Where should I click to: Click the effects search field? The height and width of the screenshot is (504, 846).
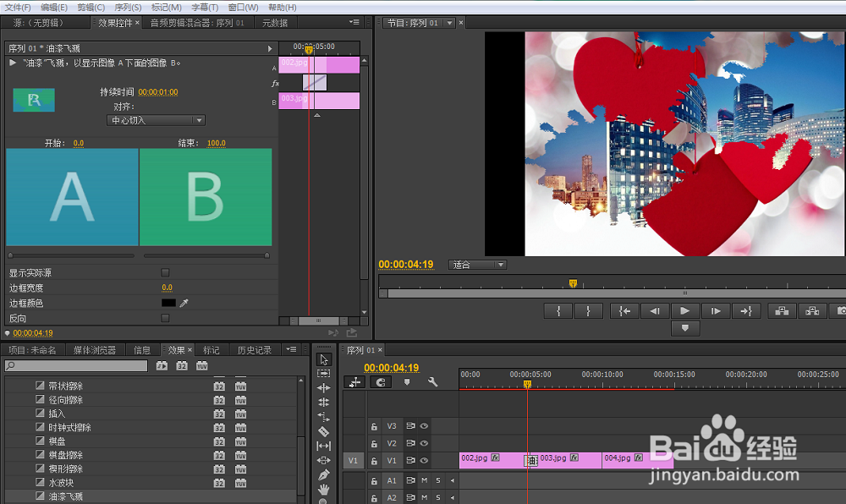click(x=76, y=365)
